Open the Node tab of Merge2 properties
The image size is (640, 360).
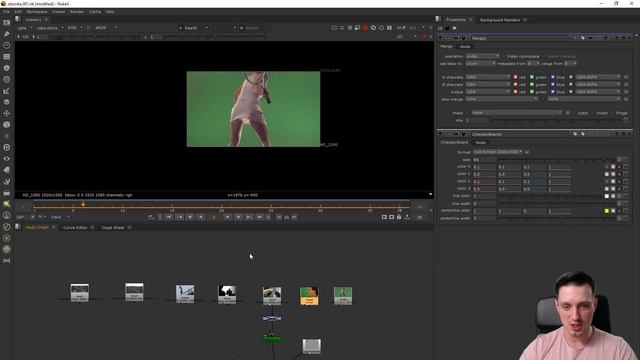tap(465, 47)
